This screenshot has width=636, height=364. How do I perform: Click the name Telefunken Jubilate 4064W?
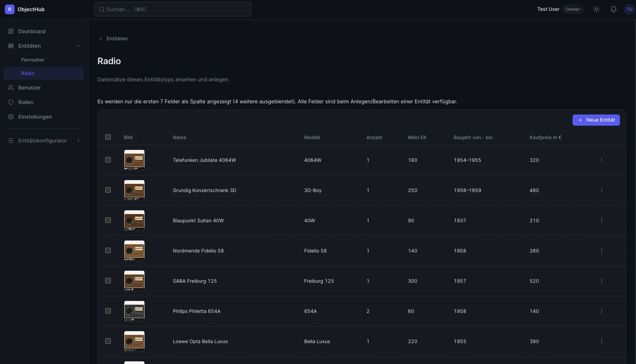(x=205, y=160)
